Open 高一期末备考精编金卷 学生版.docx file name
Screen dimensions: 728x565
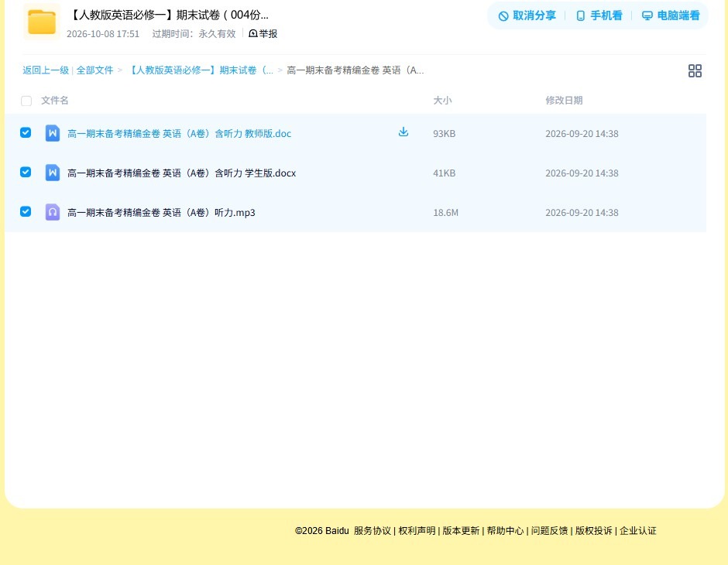(181, 173)
